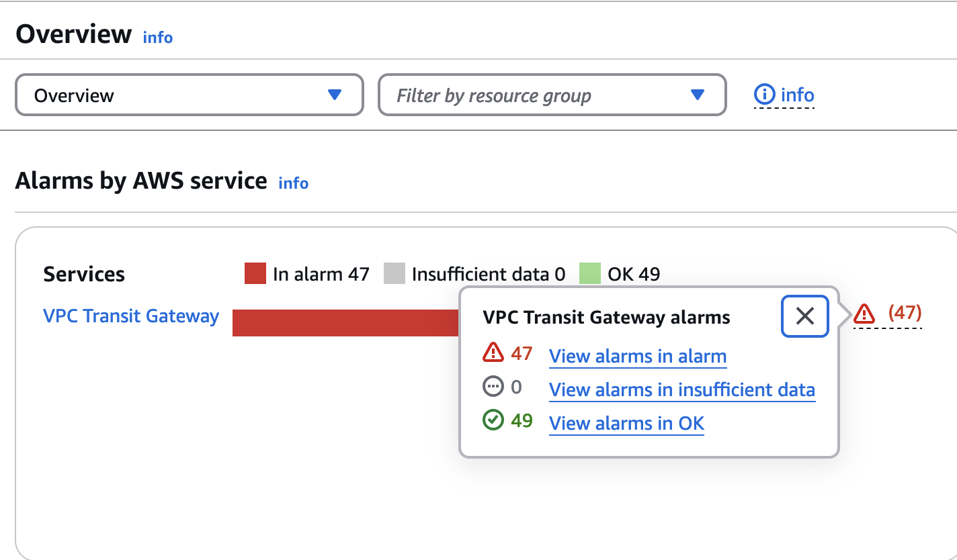The image size is (957, 560).
Task: Click the warning triangle icon beside (47)
Action: pyautogui.click(x=864, y=313)
